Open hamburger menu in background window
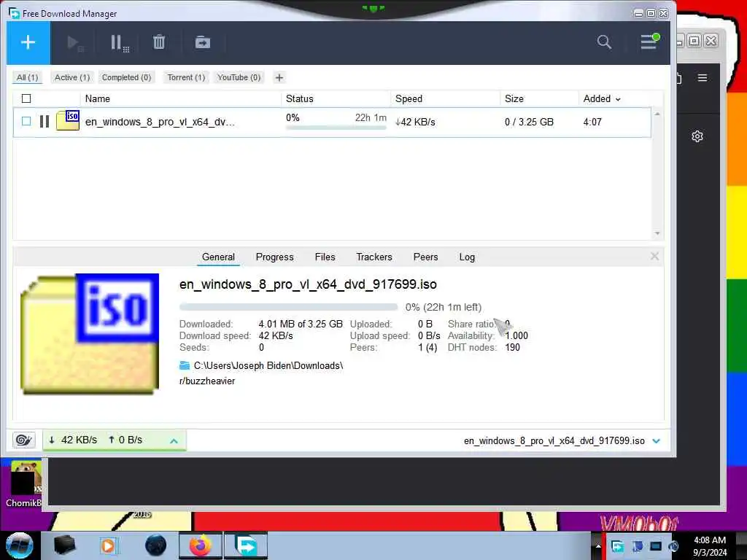Image resolution: width=747 pixels, height=560 pixels. 703,77
